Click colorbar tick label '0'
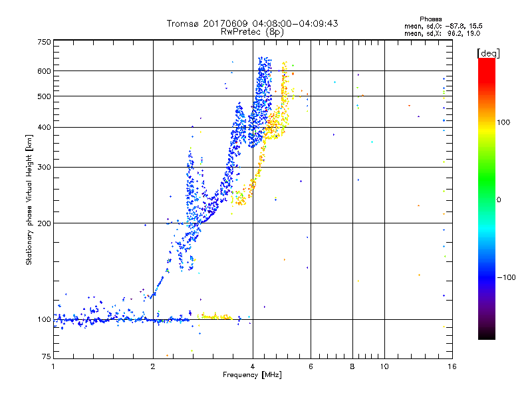Viewport: 532px width, 399px height. coord(498,199)
